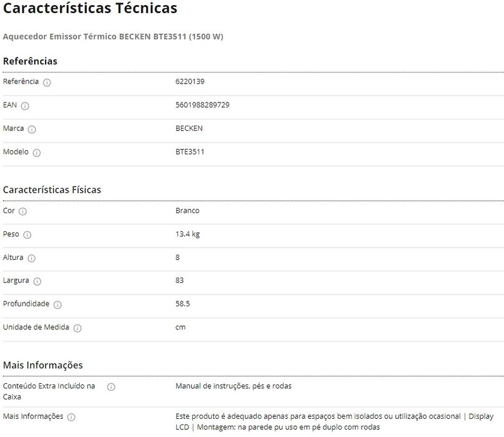Open info icon for Unidade de Medida
Viewport: 504px width, 437px height.
[77, 328]
